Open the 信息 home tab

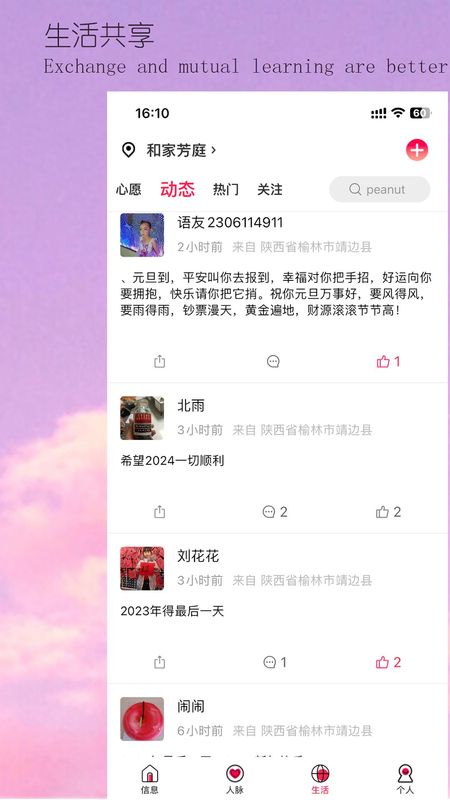[x=149, y=779]
